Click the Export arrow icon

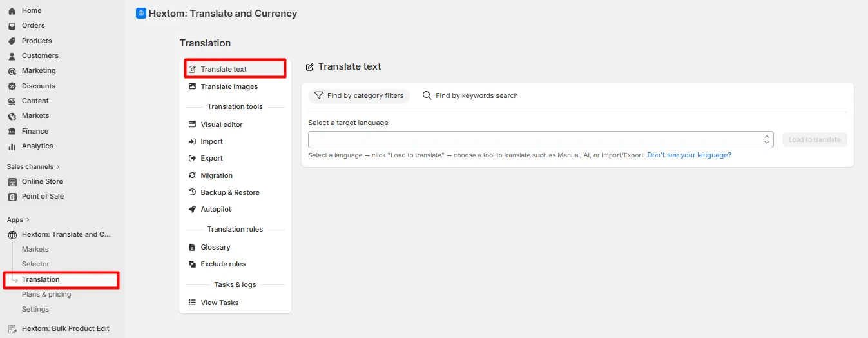click(192, 158)
